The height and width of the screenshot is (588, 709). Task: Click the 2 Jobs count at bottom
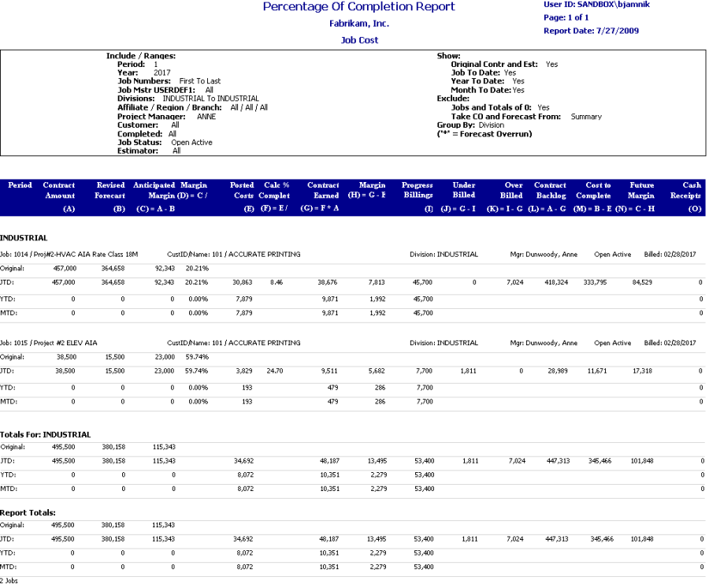(x=10, y=579)
